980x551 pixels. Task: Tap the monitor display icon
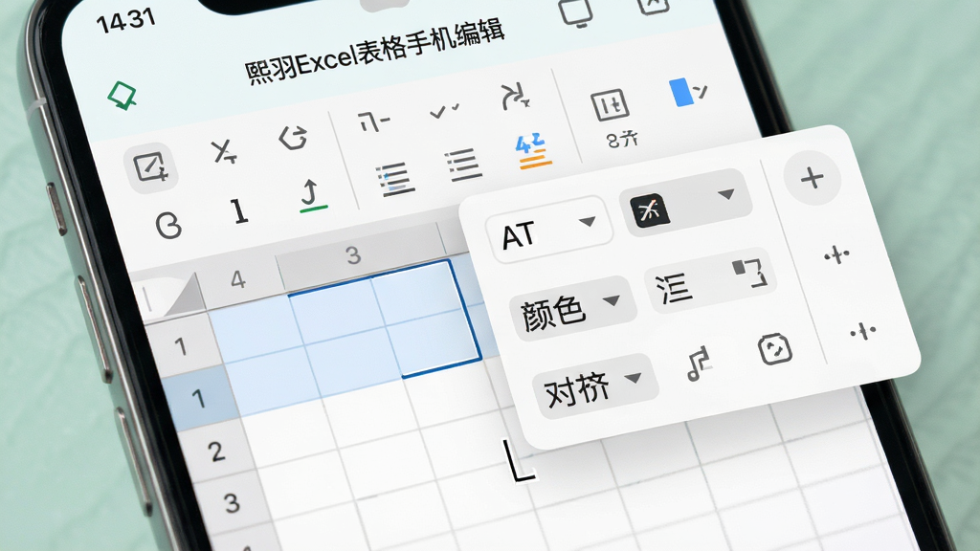(575, 13)
